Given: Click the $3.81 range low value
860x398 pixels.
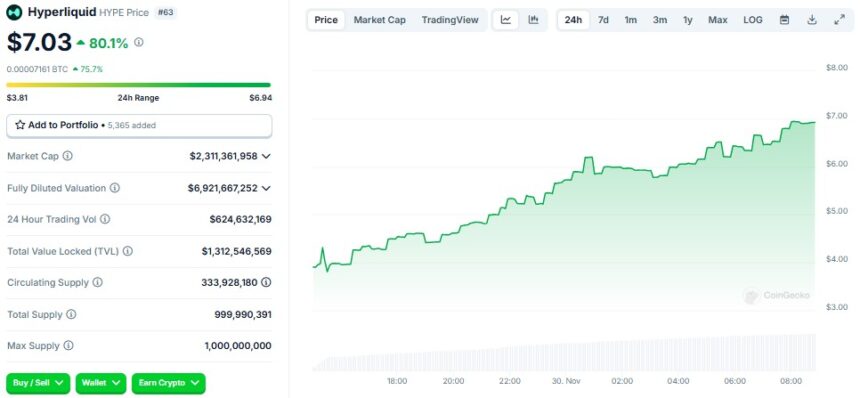Looking at the screenshot, I should tap(17, 98).
